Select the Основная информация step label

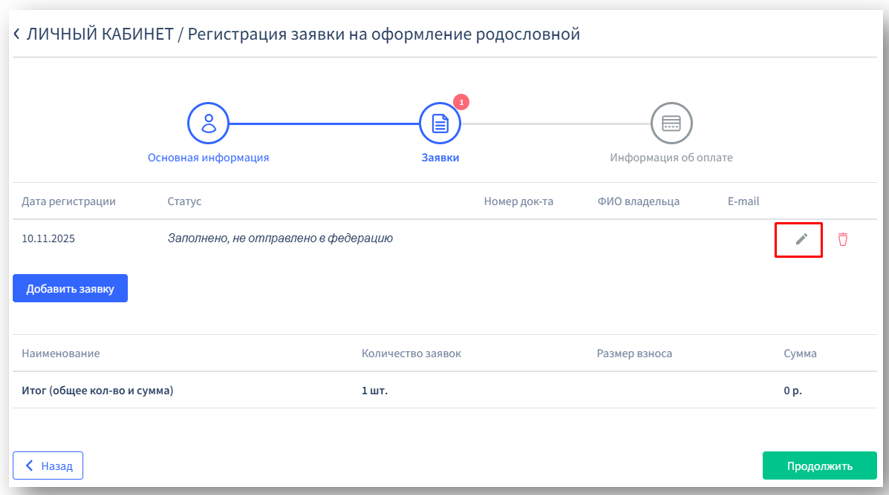(208, 158)
